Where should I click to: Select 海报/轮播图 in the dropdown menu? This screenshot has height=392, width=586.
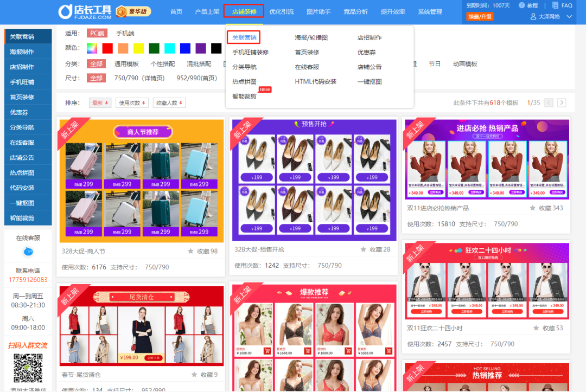(311, 37)
